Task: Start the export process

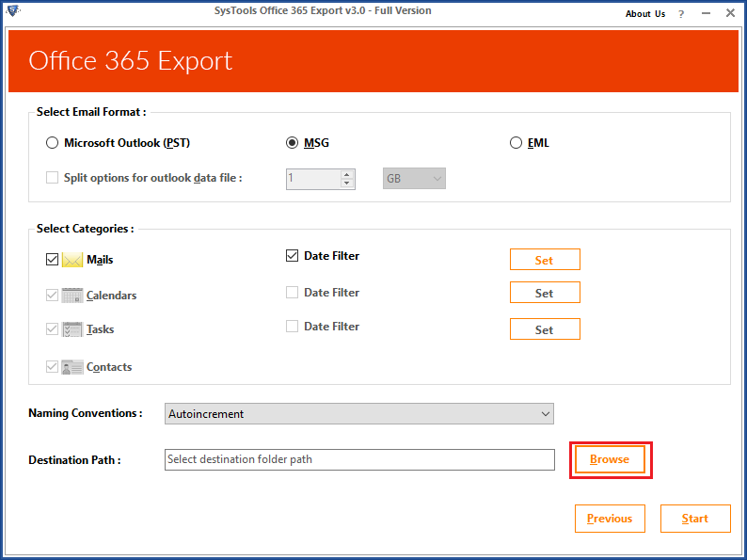Action: [695, 519]
